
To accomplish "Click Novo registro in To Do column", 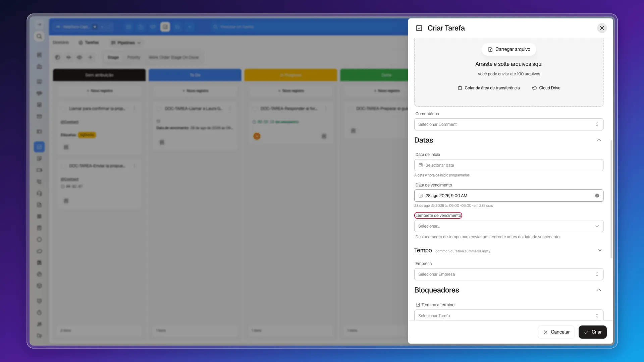I will click(195, 91).
